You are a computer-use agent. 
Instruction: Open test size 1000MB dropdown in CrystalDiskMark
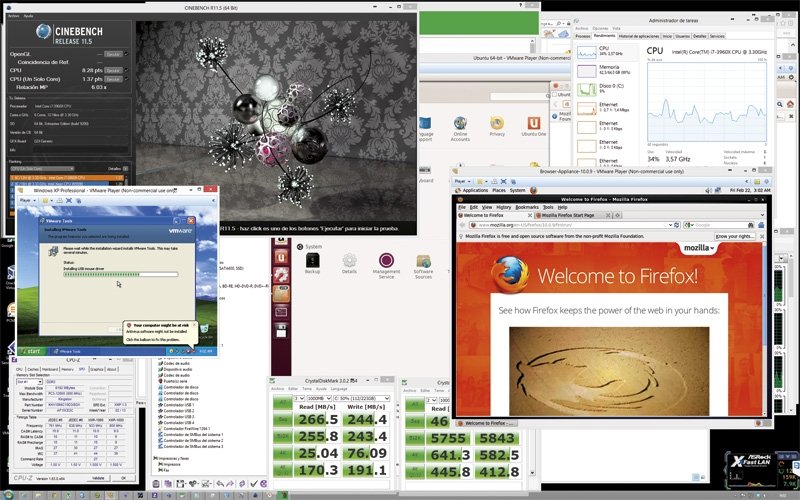319,398
